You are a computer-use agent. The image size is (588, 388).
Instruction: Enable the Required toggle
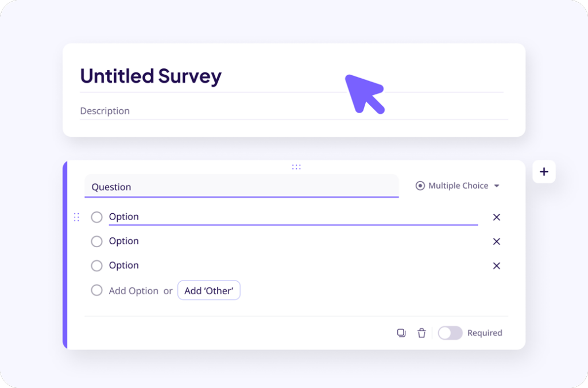450,333
